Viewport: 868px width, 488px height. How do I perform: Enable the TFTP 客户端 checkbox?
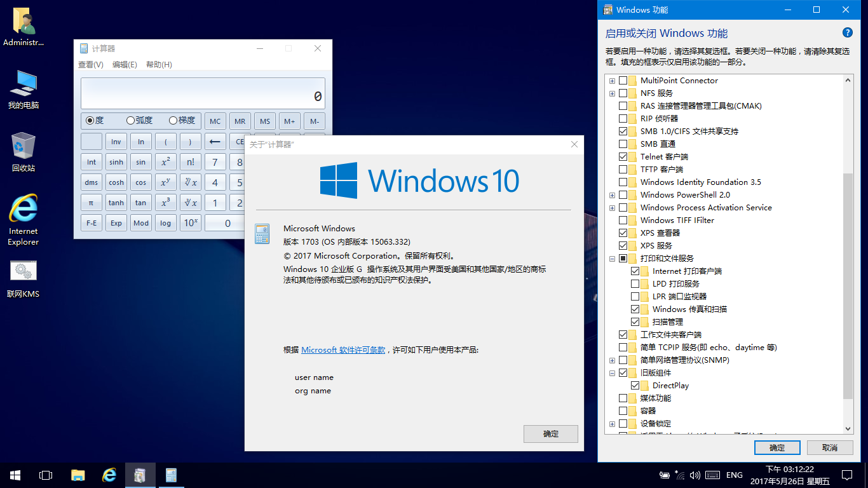coord(623,170)
